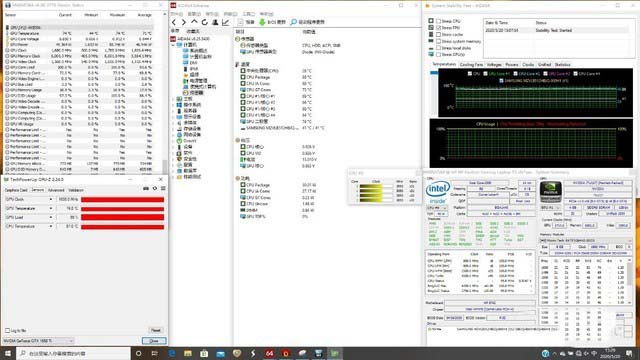
Task: Open GPU Clock sensor dropdown in GPU-Z
Action: tap(51, 200)
